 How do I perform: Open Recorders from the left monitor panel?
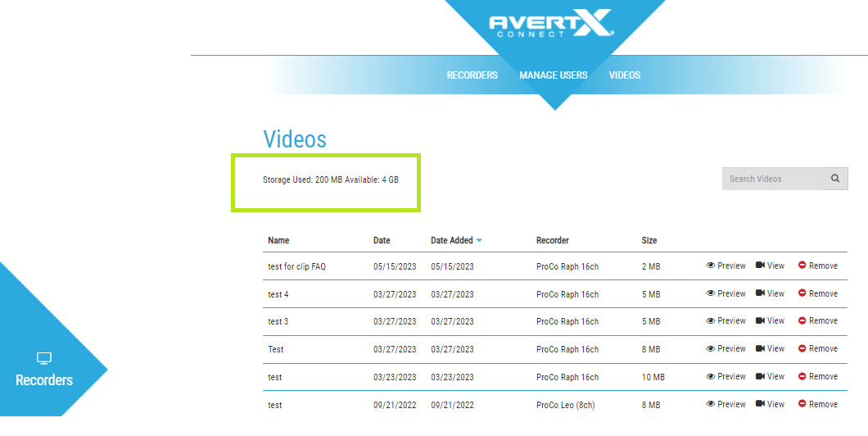click(44, 370)
